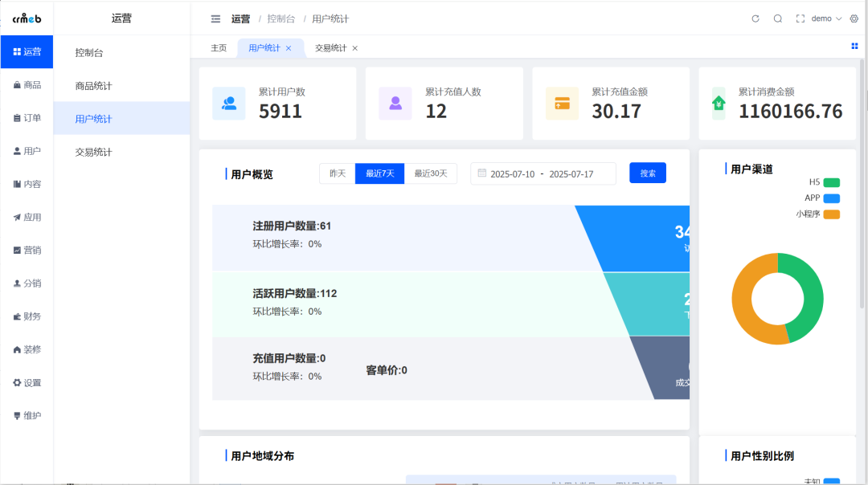Select the 设置 (Settings) sidebar icon
868x485 pixels.
point(27,382)
